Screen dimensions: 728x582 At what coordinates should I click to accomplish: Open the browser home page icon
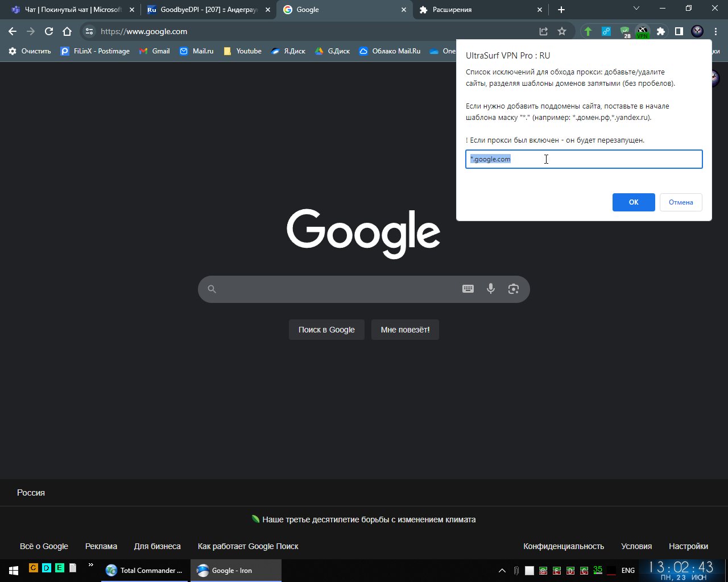[x=67, y=31]
